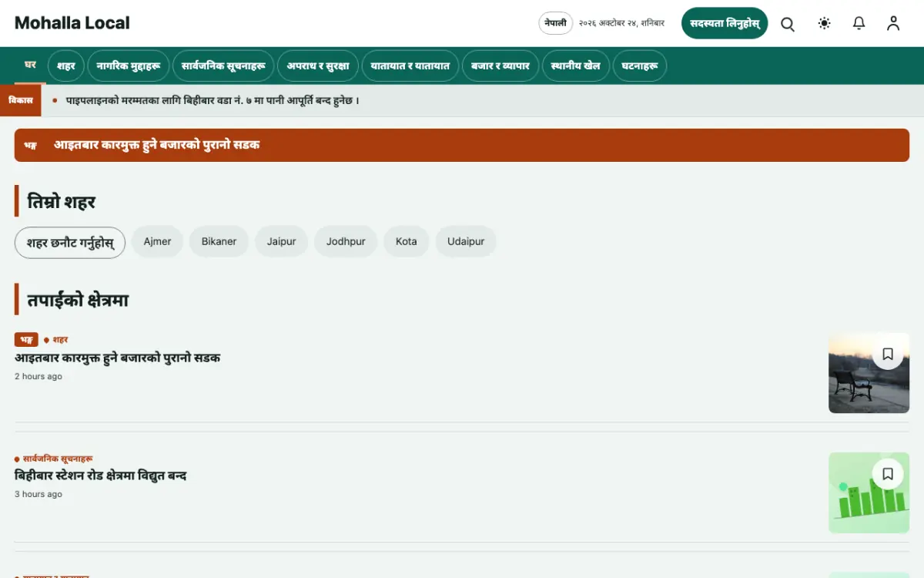Select the Ajmer city chip

click(157, 242)
